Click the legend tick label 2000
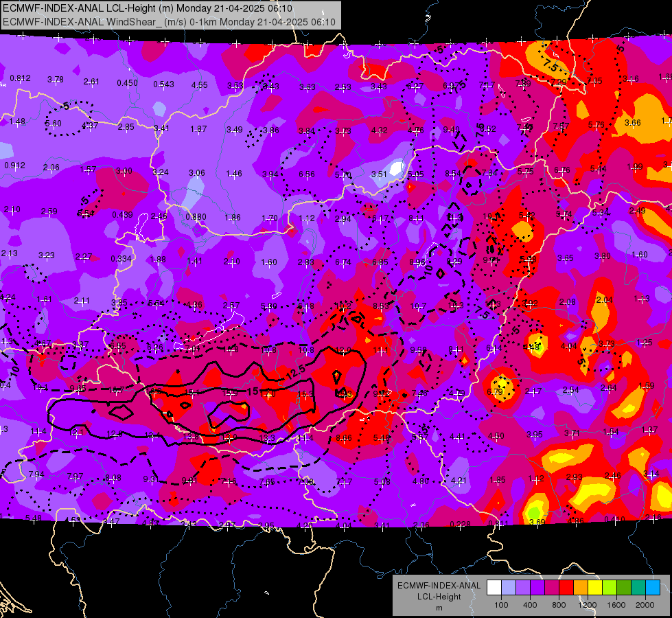The image size is (672, 618). (645, 605)
